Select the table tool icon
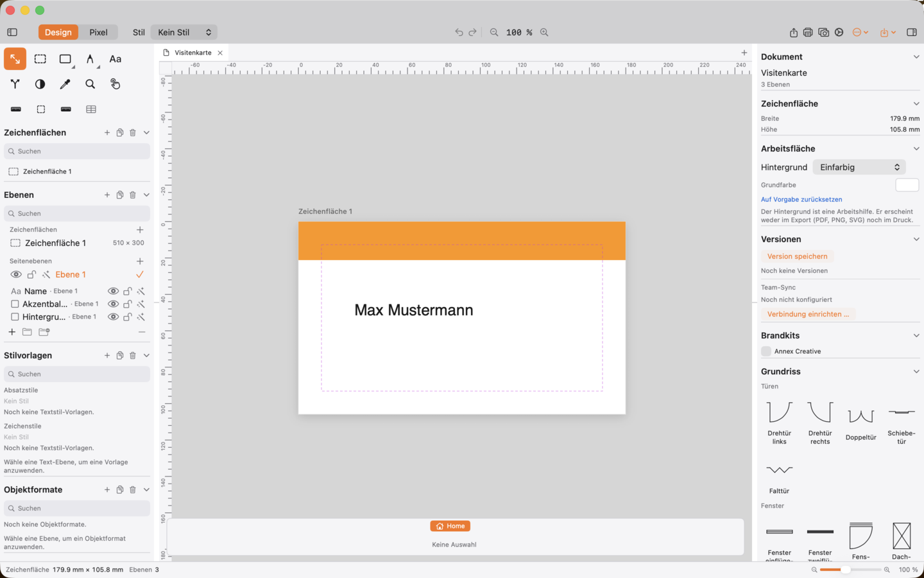Screen dimensions: 924x578 pyautogui.click(x=91, y=109)
